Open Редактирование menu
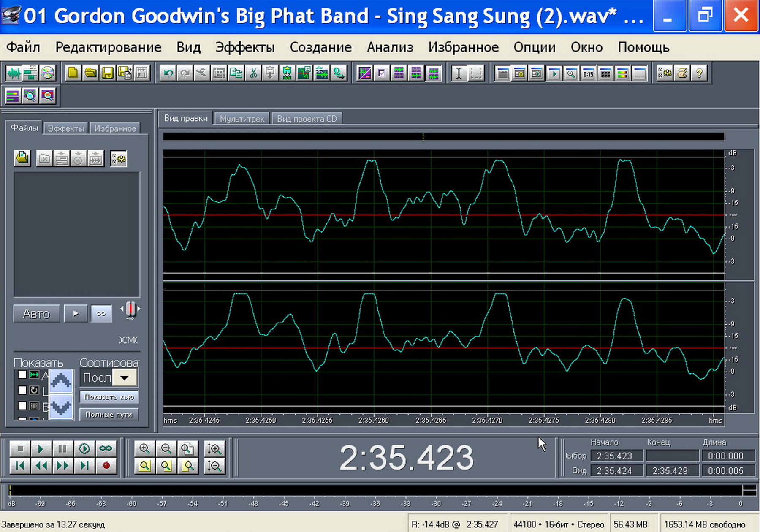 [108, 47]
